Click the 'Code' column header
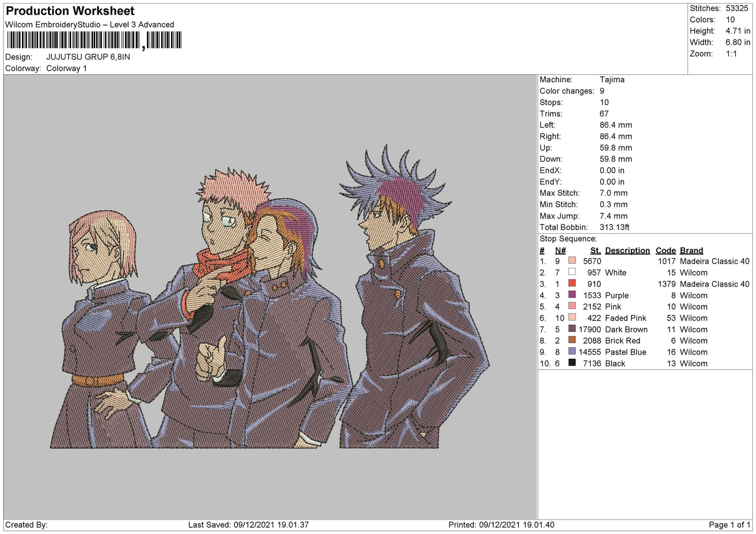 tap(665, 251)
